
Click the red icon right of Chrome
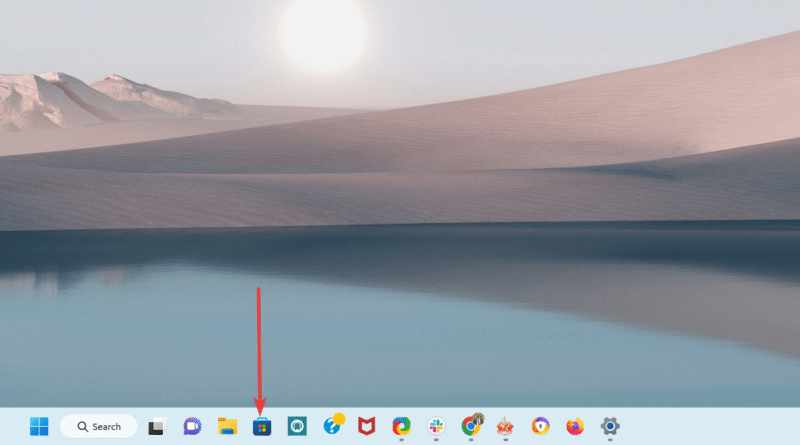click(x=505, y=426)
